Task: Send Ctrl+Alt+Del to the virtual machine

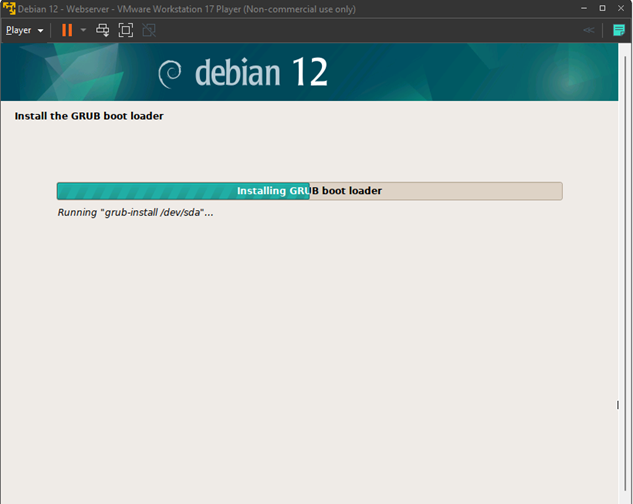Action: [x=103, y=30]
